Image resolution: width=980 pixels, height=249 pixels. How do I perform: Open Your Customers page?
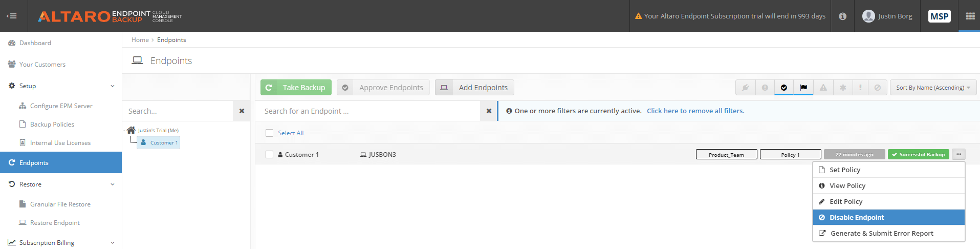coord(42,65)
